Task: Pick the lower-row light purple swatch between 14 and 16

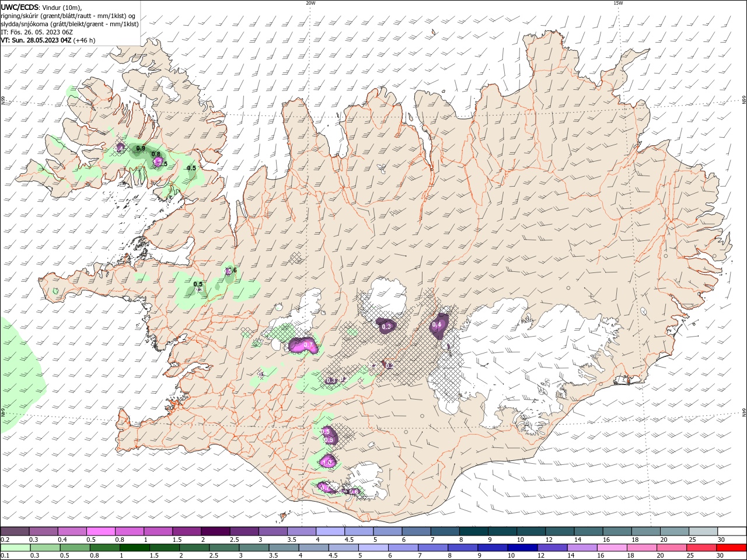Action: (x=582, y=548)
